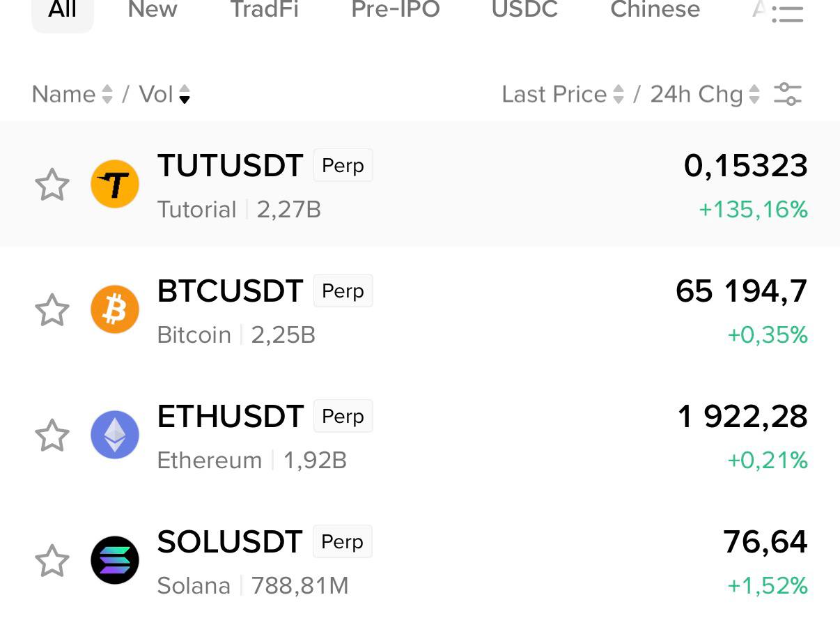840x641 pixels.
Task: Tap the TUTUSDT orange coin logo
Action: pyautogui.click(x=115, y=184)
